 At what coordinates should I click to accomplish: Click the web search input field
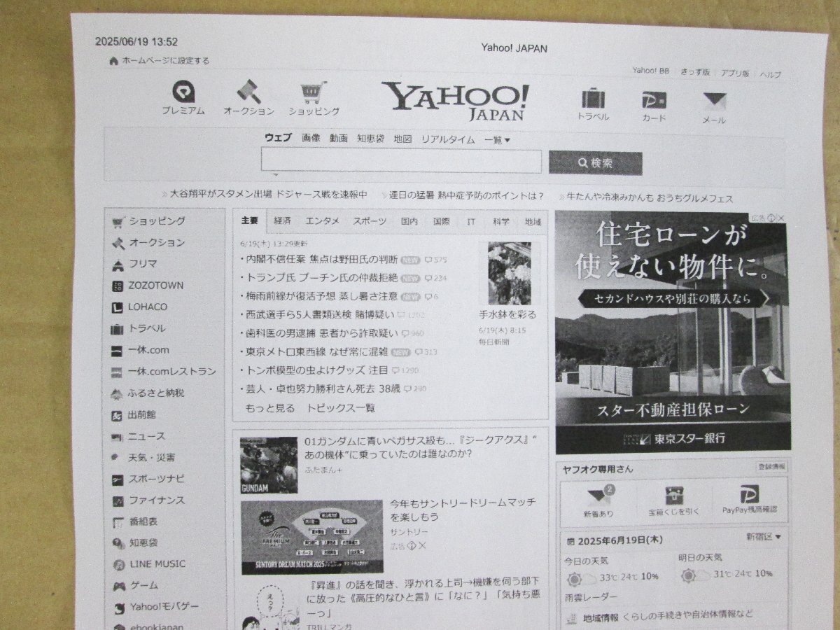point(401,162)
